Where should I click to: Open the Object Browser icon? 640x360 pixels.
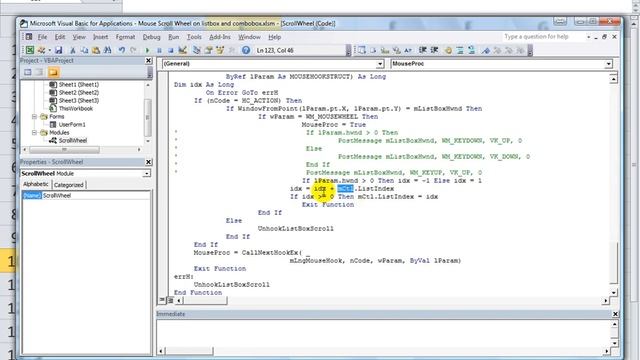click(220, 50)
